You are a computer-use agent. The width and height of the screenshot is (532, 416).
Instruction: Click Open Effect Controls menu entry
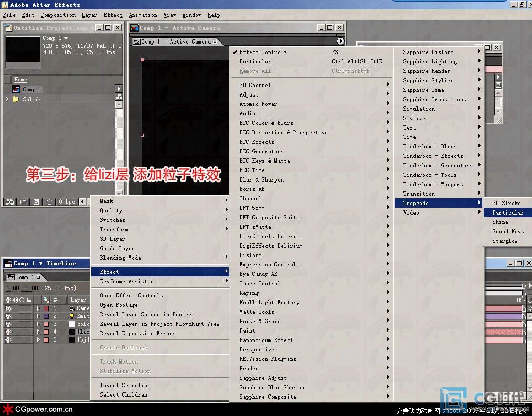tap(160, 295)
